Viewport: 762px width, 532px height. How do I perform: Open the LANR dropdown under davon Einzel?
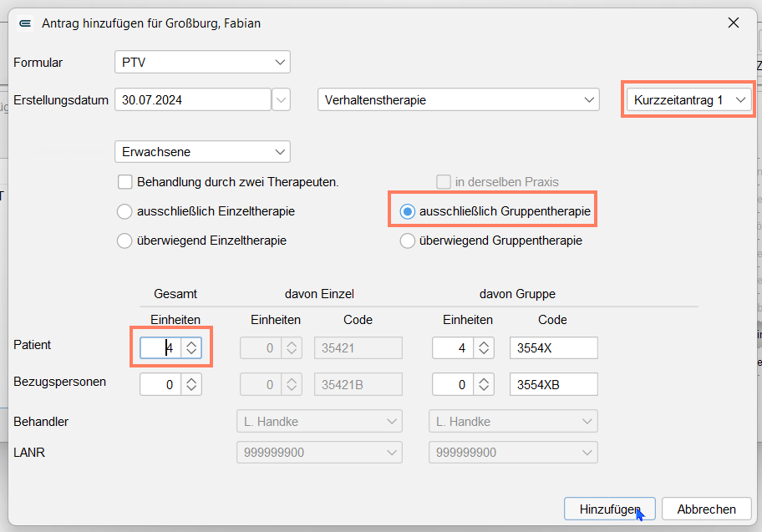(319, 453)
